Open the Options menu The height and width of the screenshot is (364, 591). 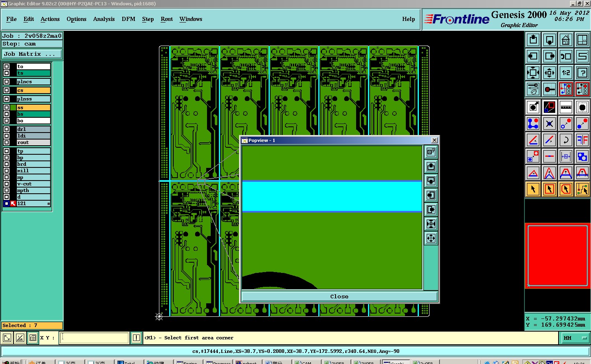pos(76,19)
